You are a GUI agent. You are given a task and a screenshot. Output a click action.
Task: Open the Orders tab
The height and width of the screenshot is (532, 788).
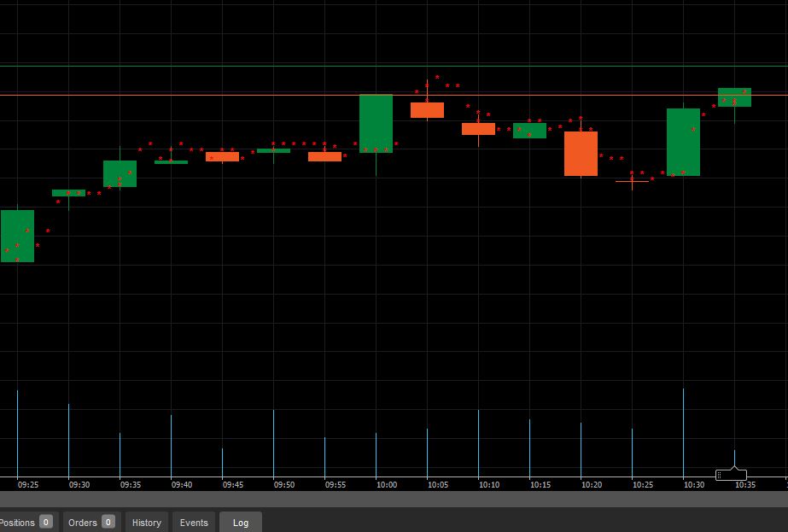pos(91,522)
